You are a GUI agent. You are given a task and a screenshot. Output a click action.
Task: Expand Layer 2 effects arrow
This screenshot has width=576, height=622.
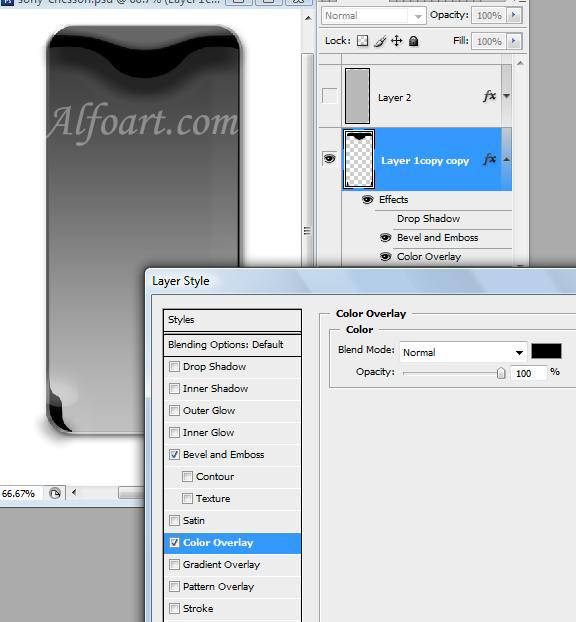point(507,96)
